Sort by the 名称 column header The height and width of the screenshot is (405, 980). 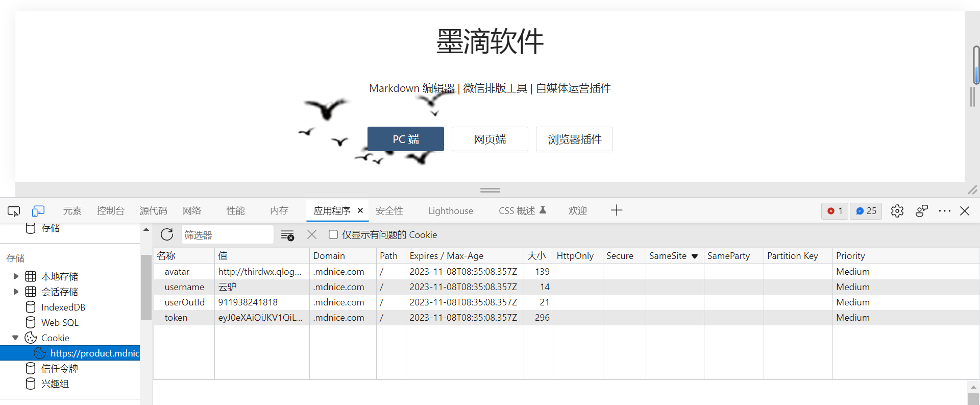184,256
